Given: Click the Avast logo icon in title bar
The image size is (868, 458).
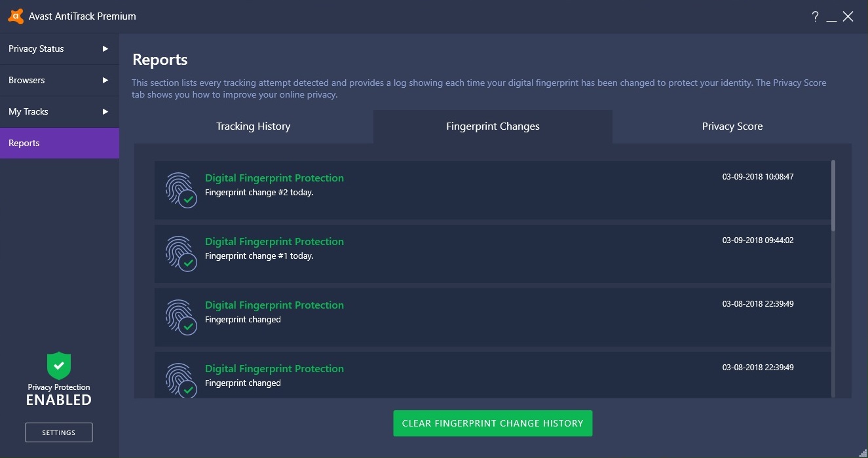Looking at the screenshot, I should pyautogui.click(x=16, y=16).
